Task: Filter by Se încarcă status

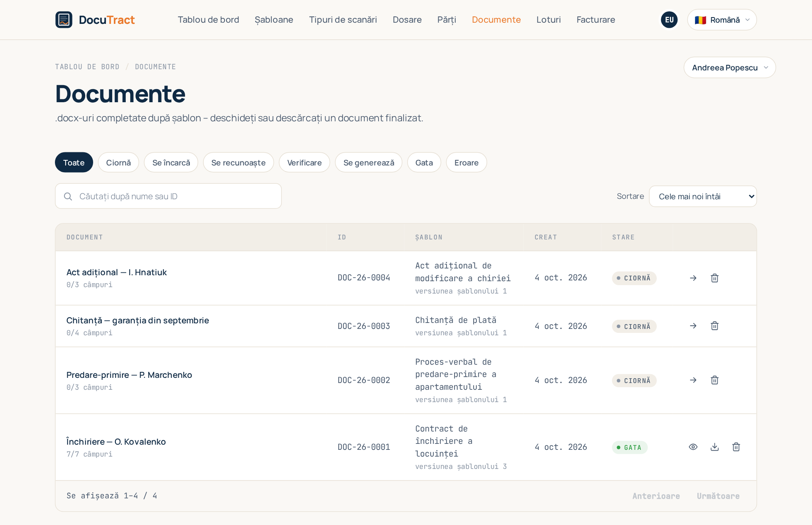Action: [171, 163]
